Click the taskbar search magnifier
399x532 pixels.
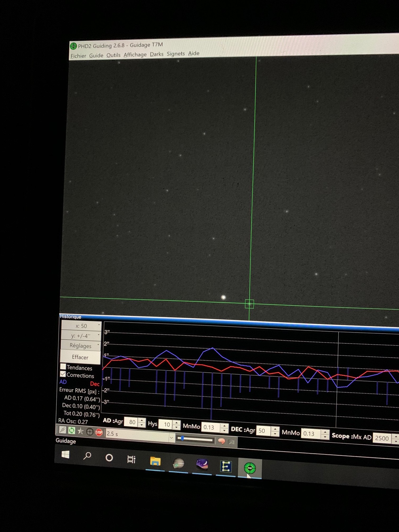click(87, 456)
